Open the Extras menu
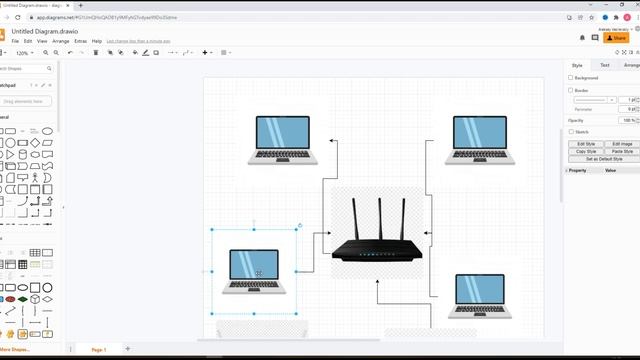640x360 pixels. (x=80, y=41)
